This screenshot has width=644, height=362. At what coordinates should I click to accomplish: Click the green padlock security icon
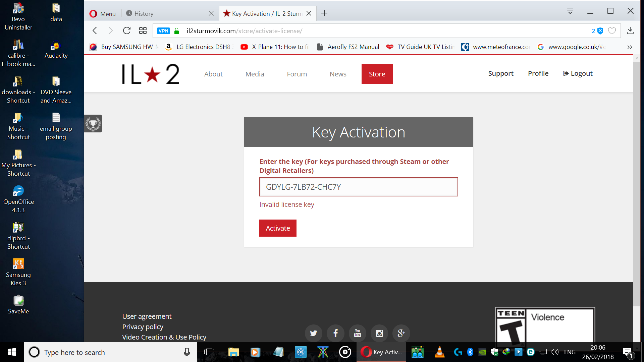(x=176, y=31)
